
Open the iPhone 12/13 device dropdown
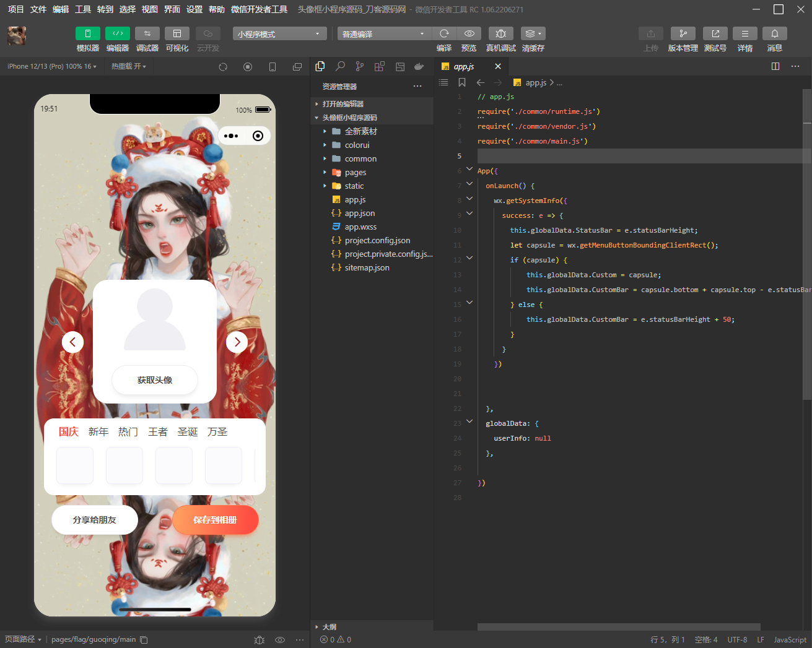click(52, 66)
